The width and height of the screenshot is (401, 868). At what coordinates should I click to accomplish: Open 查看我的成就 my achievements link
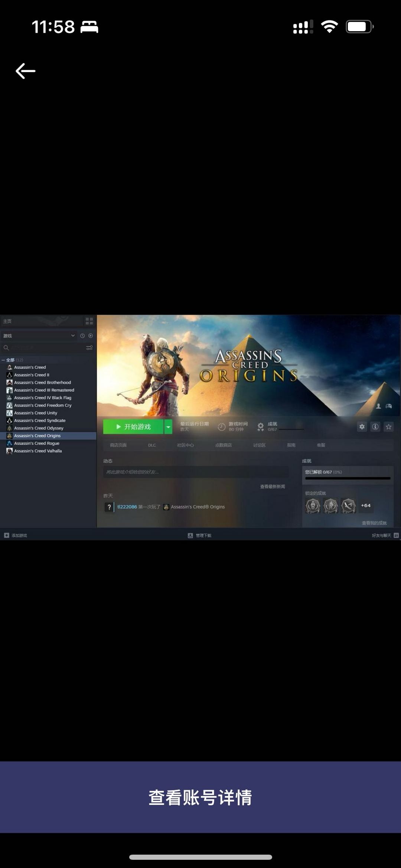pos(374,523)
